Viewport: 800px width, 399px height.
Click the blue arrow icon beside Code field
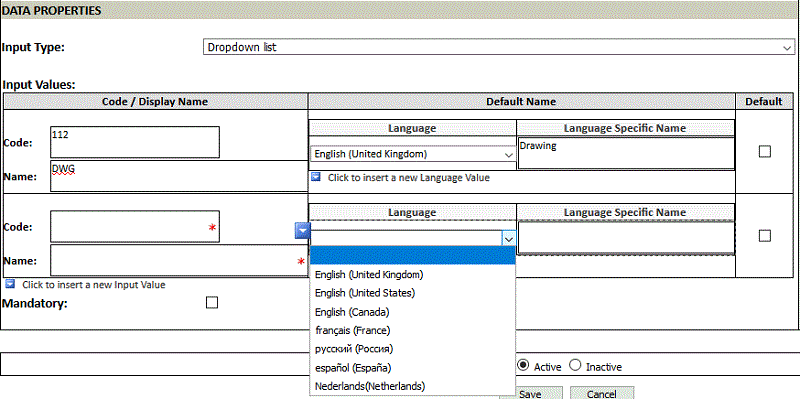click(303, 231)
